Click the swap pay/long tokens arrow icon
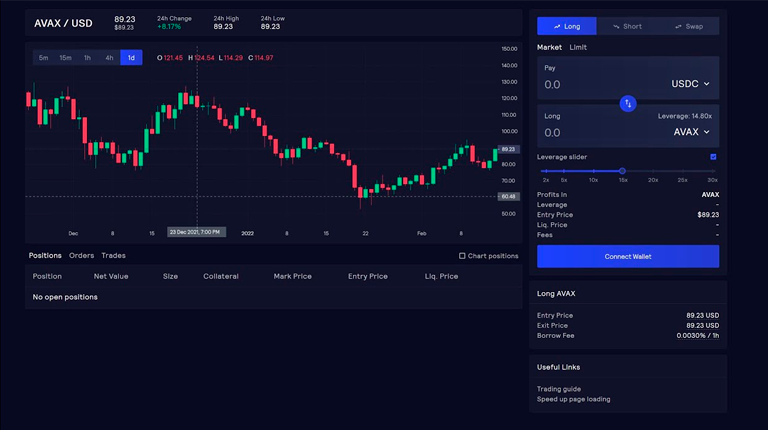This screenshot has width=768, height=430. click(628, 103)
